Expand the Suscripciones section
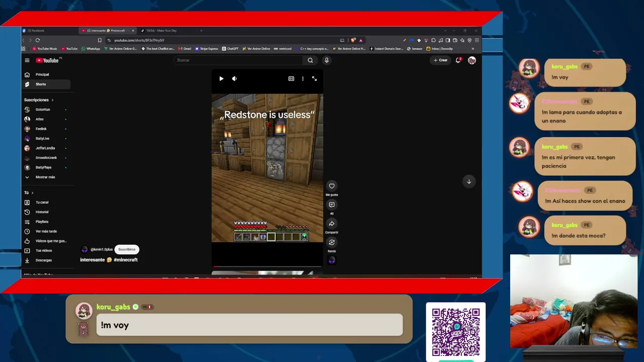This screenshot has width=644, height=362. (39, 100)
